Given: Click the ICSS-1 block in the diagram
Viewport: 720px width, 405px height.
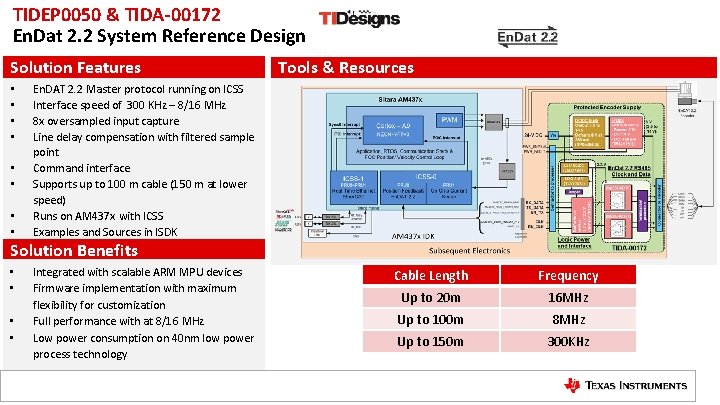Looking at the screenshot, I should (354, 187).
